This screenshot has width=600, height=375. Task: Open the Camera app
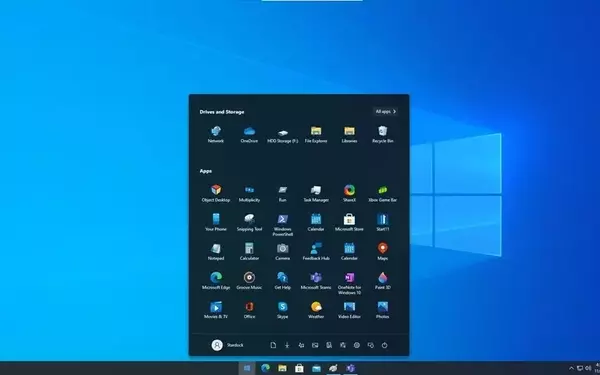(x=282, y=251)
